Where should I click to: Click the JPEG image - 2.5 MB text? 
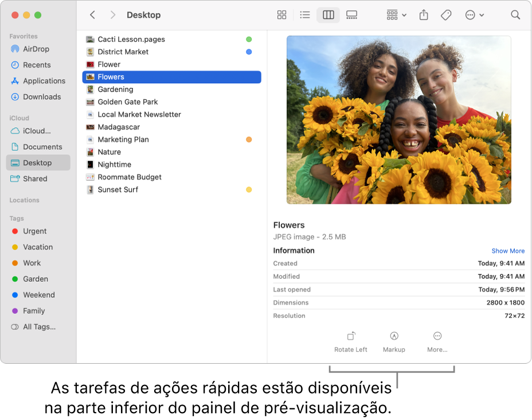coord(310,237)
